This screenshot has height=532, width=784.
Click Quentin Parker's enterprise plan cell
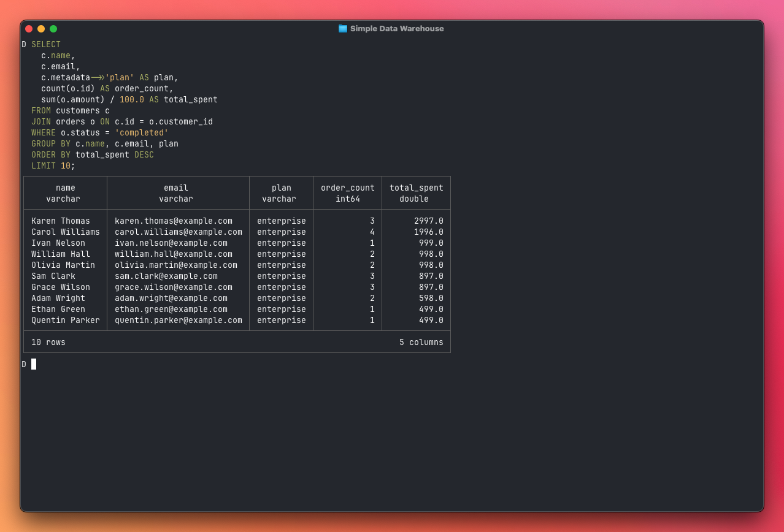tap(282, 321)
